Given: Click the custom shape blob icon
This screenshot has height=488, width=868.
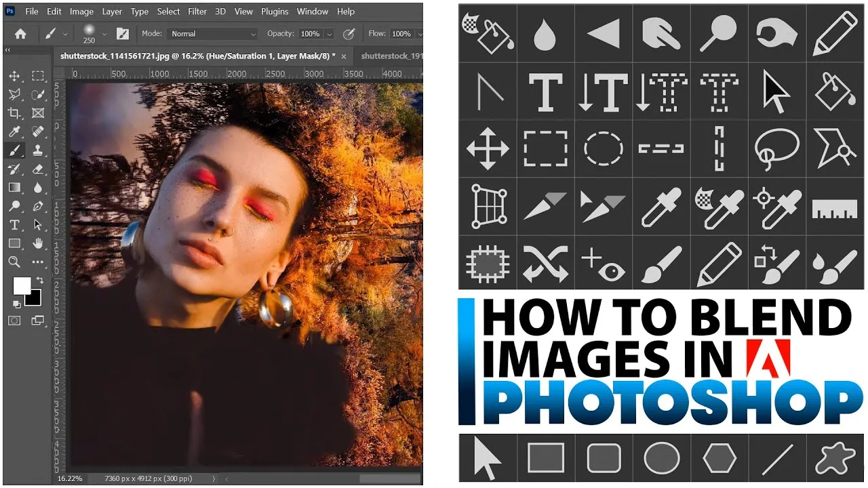Looking at the screenshot, I should tap(835, 459).
